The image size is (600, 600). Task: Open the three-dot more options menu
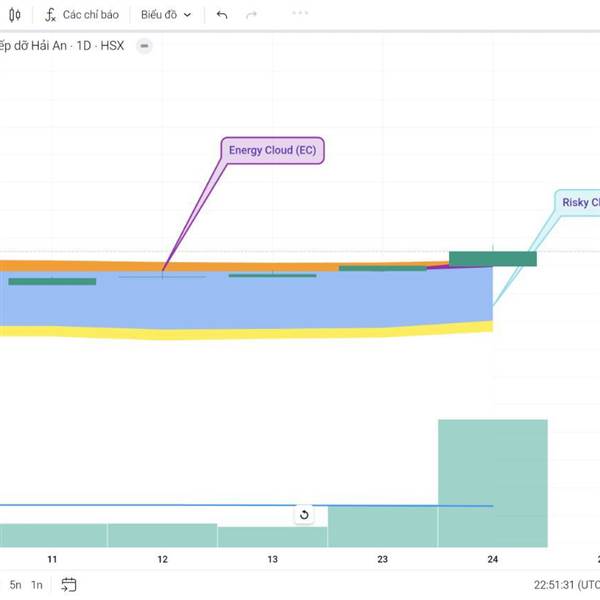(x=300, y=14)
